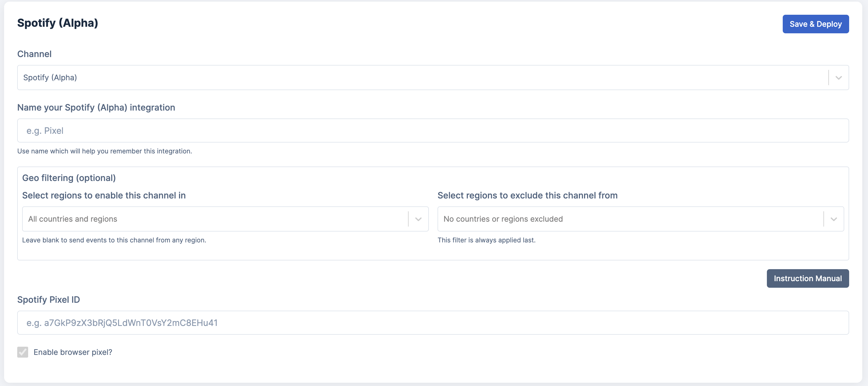Click the "Geo filtering (optional)" heading

coord(69,178)
